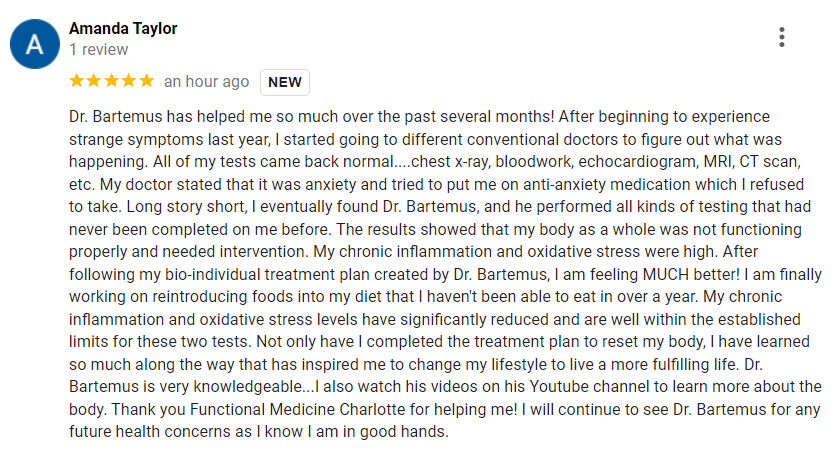
Task: Click the fourth rating star
Action: [128, 81]
